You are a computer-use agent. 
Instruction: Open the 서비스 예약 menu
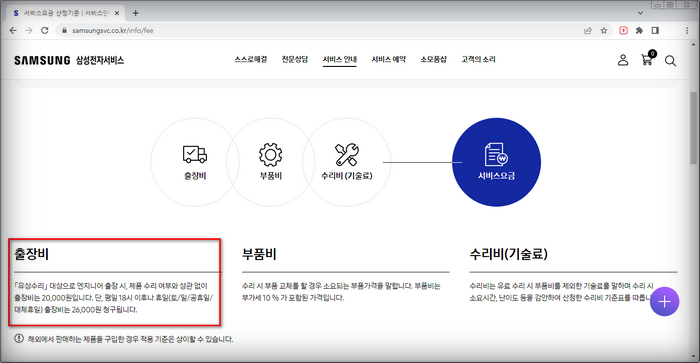coord(388,59)
